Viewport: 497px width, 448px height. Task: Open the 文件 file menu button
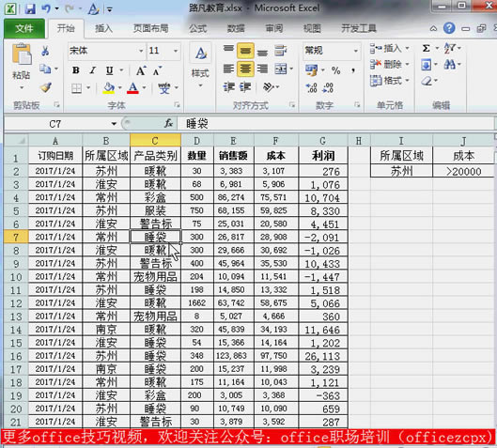click(24, 28)
